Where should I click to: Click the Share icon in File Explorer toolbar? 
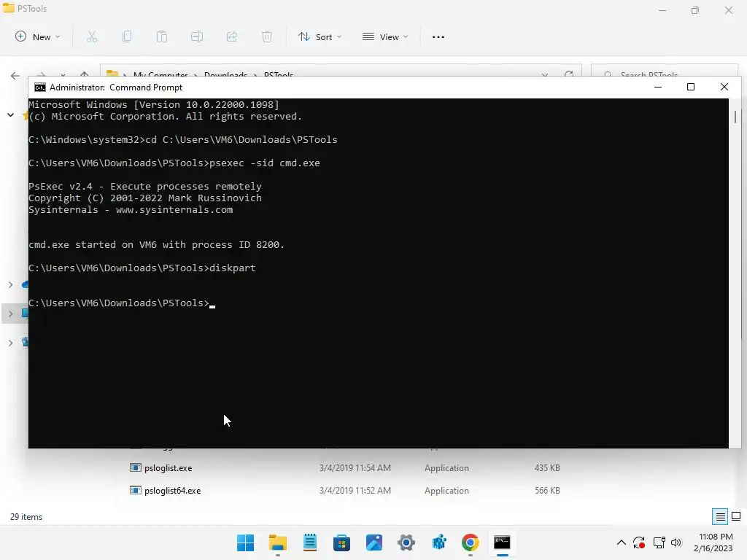click(x=232, y=36)
